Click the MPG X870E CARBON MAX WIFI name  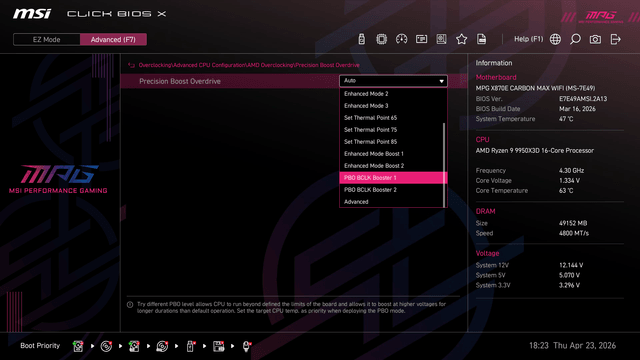(x=535, y=88)
